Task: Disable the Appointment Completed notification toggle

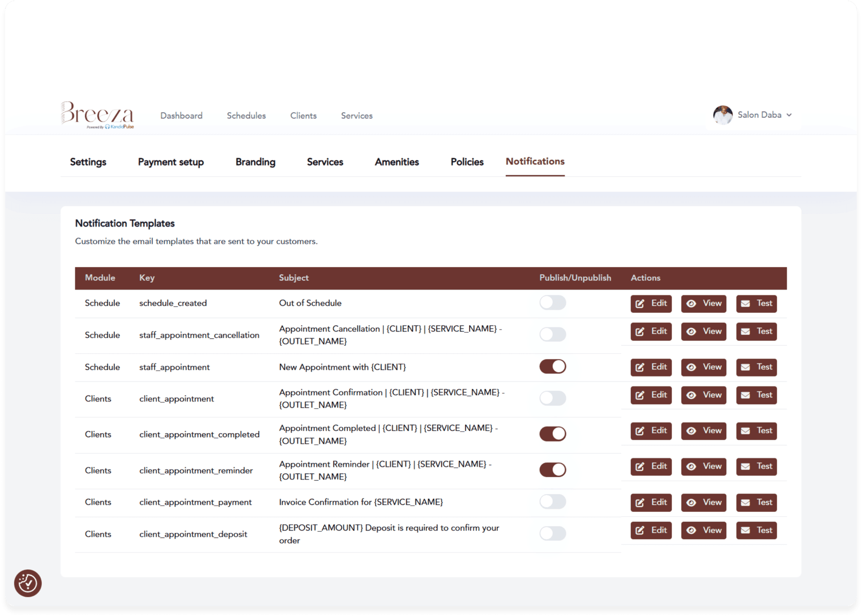Action: (553, 434)
